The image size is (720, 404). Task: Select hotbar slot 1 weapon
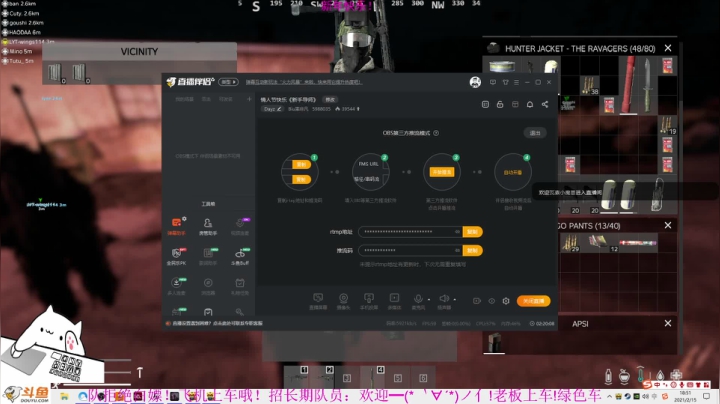coord(295,378)
